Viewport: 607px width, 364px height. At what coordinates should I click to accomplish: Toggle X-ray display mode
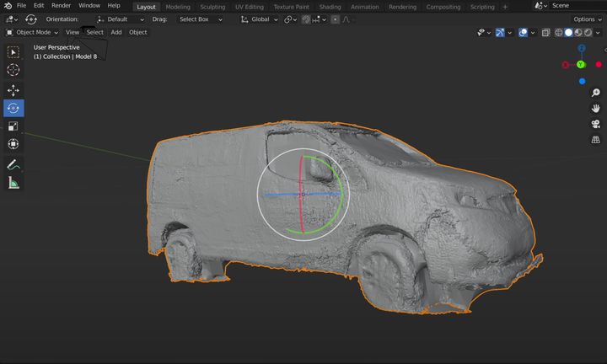pos(546,32)
